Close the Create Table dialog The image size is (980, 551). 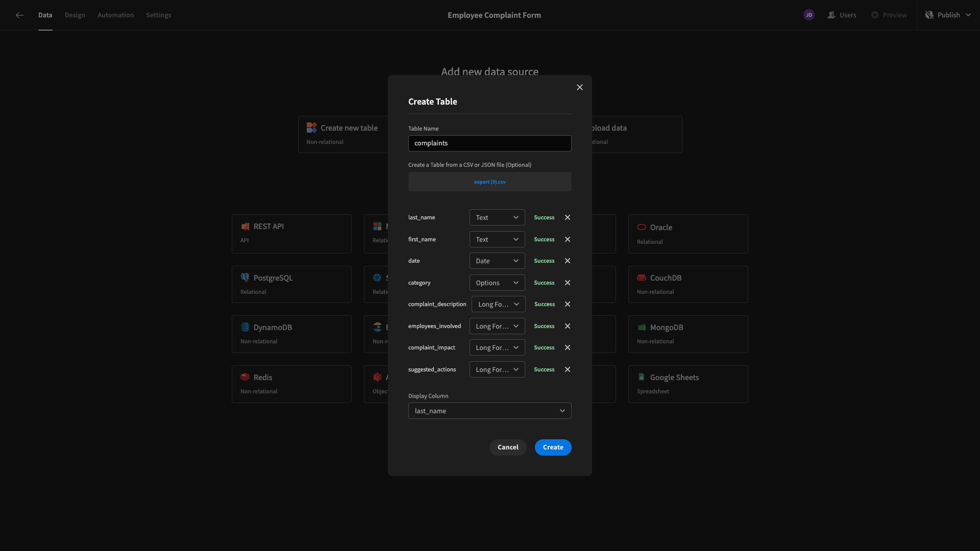point(579,87)
